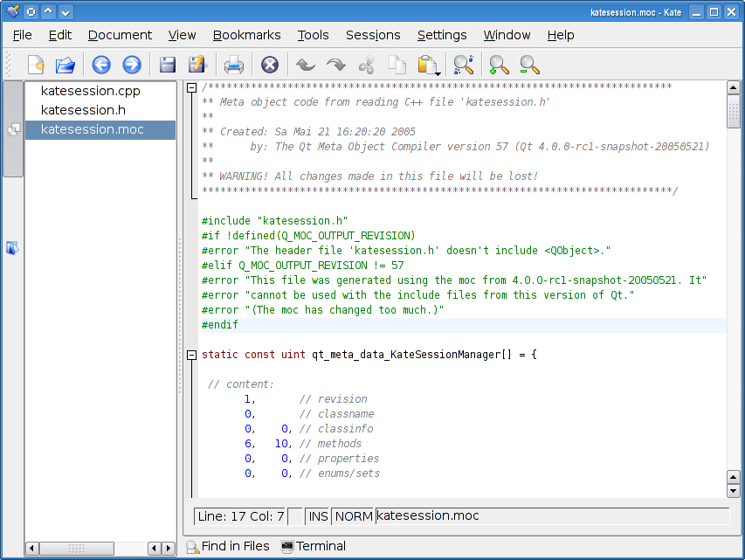Go forward with the blue right arrow
745x560 pixels.
point(132,65)
